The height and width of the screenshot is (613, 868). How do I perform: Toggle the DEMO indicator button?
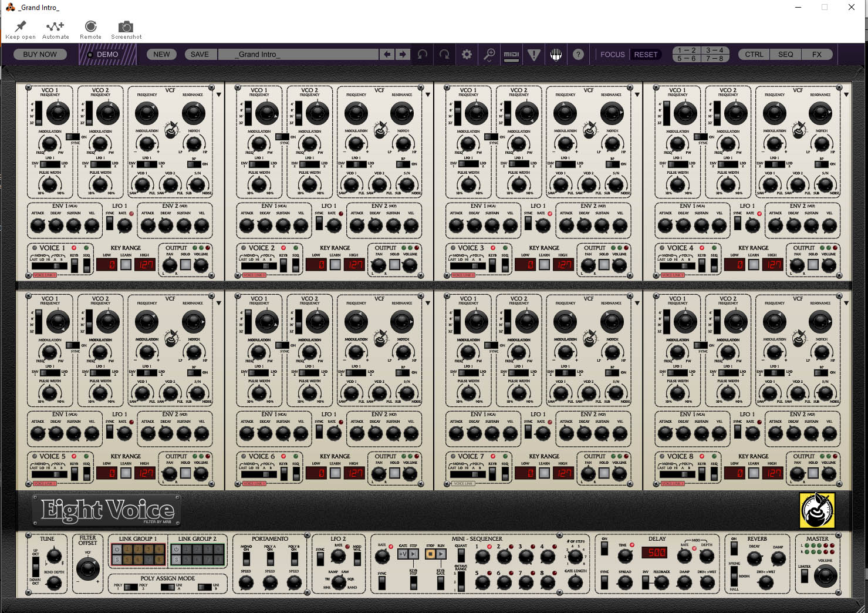click(107, 55)
